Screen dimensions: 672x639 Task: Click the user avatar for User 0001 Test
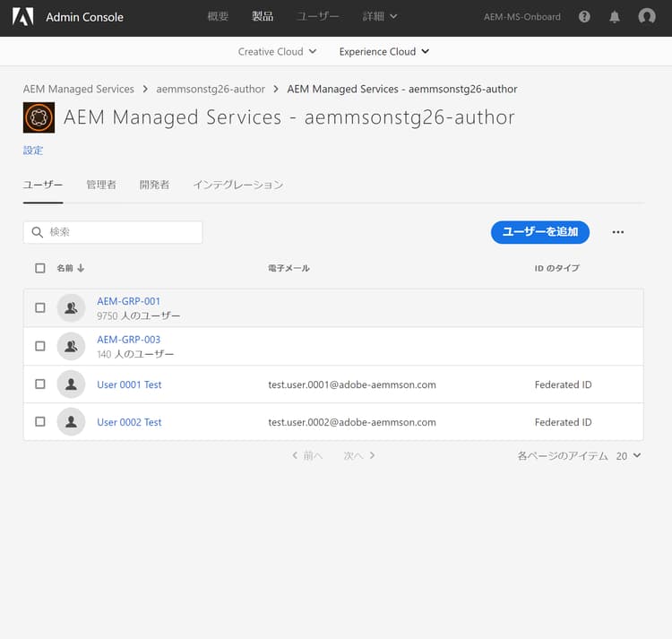tap(71, 384)
